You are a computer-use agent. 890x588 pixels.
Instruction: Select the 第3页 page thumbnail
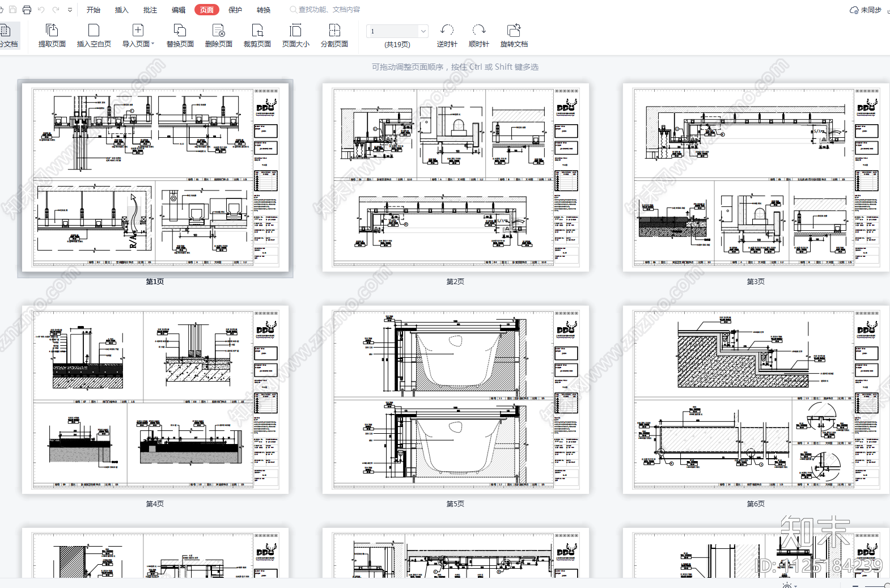click(x=756, y=177)
